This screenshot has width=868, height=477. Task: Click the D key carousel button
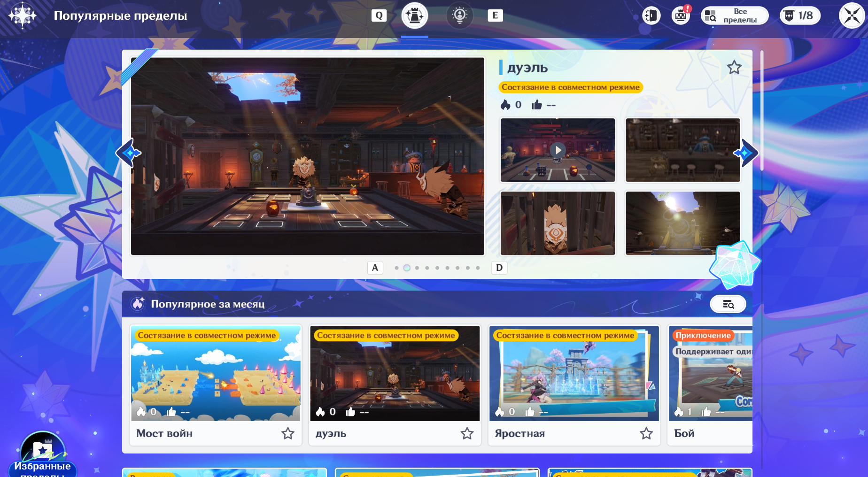(x=499, y=268)
